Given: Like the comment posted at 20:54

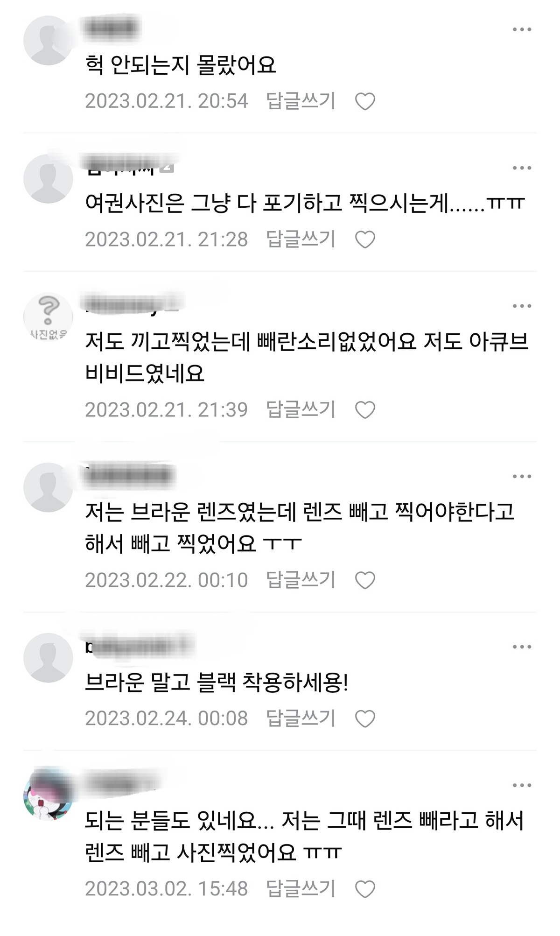Looking at the screenshot, I should point(365,101).
